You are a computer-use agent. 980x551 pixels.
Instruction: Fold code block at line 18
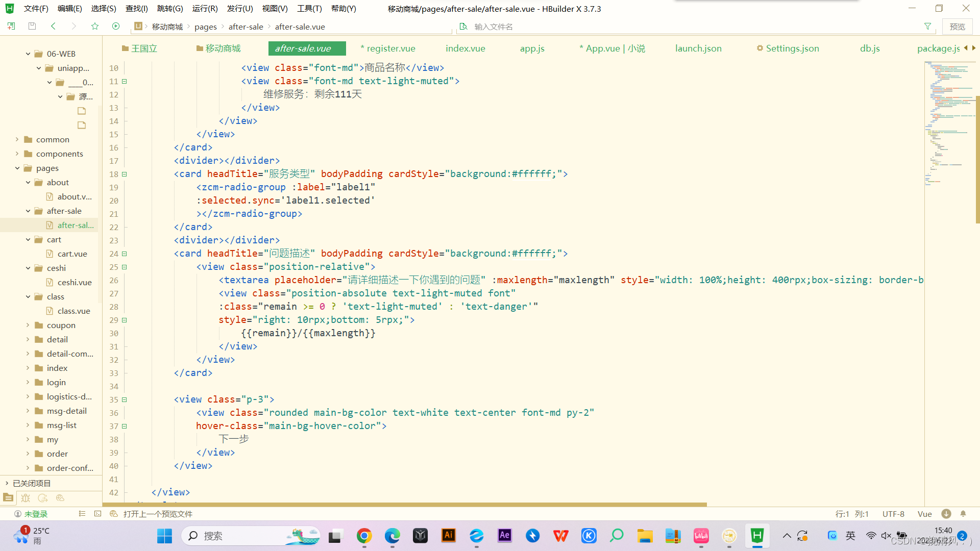tap(124, 174)
